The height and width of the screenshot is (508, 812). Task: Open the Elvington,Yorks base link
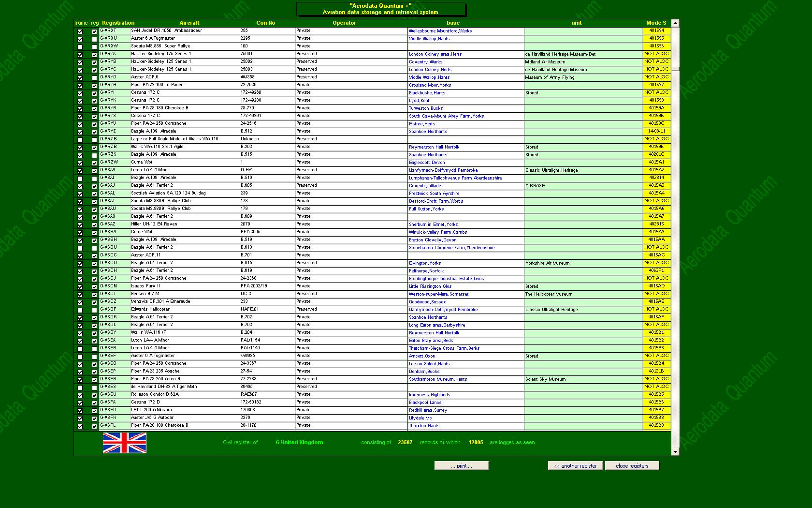click(425, 263)
